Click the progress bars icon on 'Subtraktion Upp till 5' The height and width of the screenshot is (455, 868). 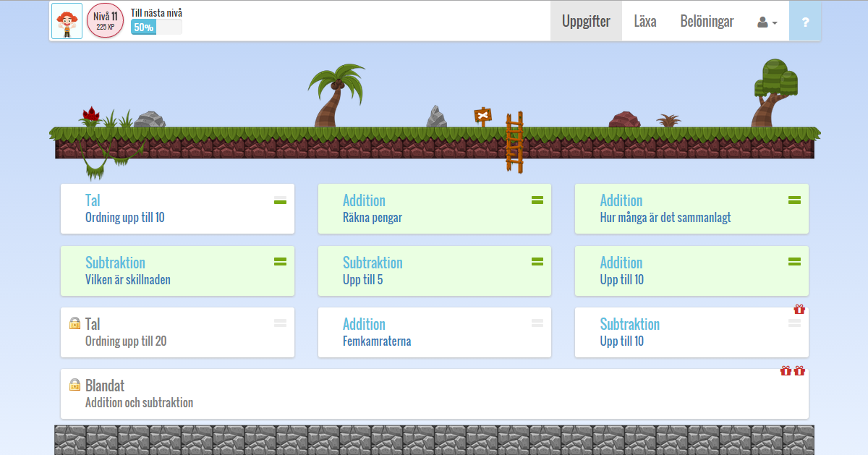(537, 262)
